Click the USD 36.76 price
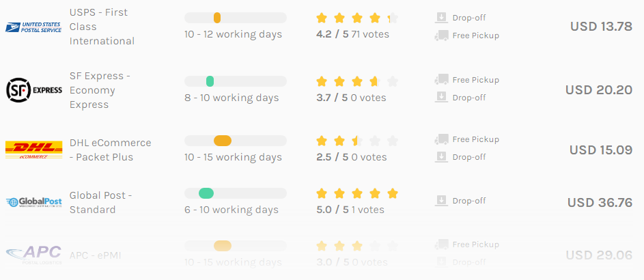 click(600, 203)
